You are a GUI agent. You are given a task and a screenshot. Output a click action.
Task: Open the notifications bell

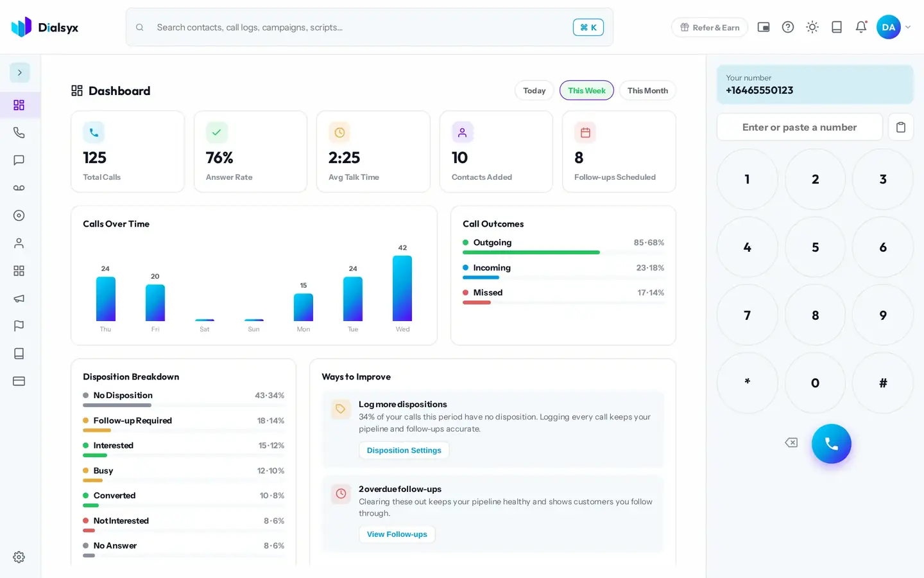click(861, 27)
